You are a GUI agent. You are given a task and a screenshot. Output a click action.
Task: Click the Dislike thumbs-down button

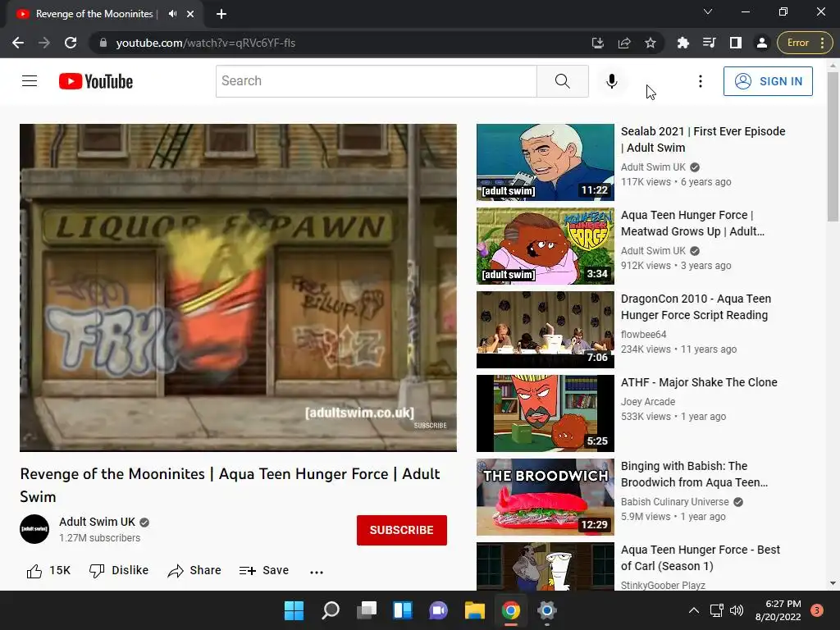[x=118, y=571]
